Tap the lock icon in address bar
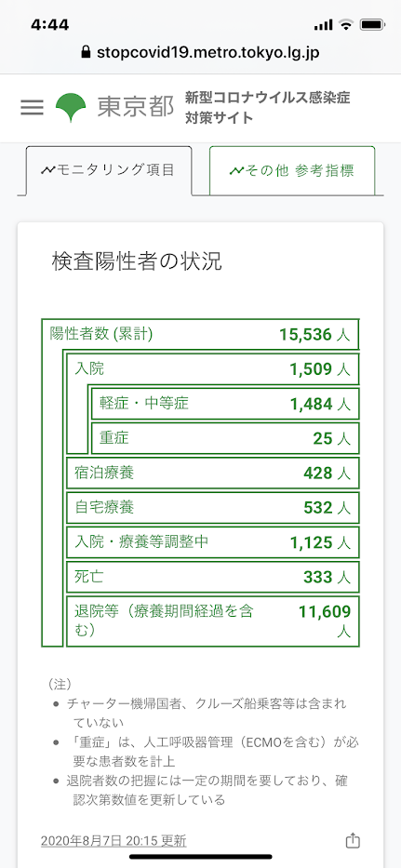Image resolution: width=401 pixels, height=868 pixels. click(x=85, y=53)
